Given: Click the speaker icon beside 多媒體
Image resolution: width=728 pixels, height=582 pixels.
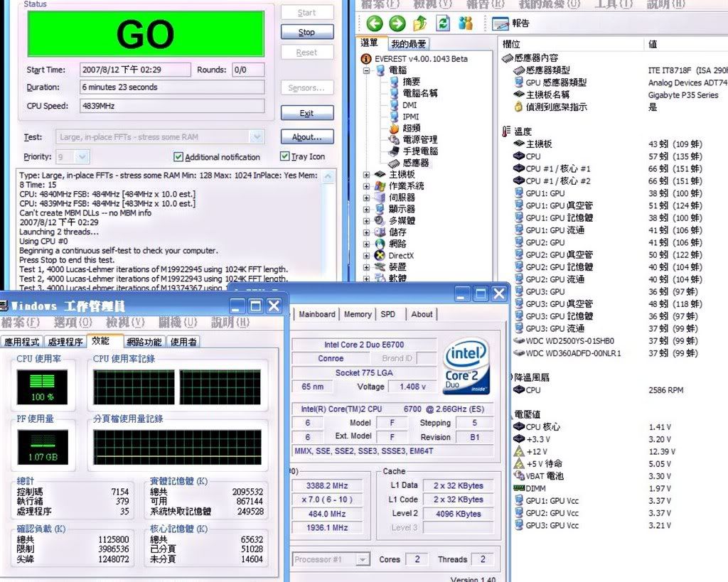Looking at the screenshot, I should pyautogui.click(x=380, y=220).
